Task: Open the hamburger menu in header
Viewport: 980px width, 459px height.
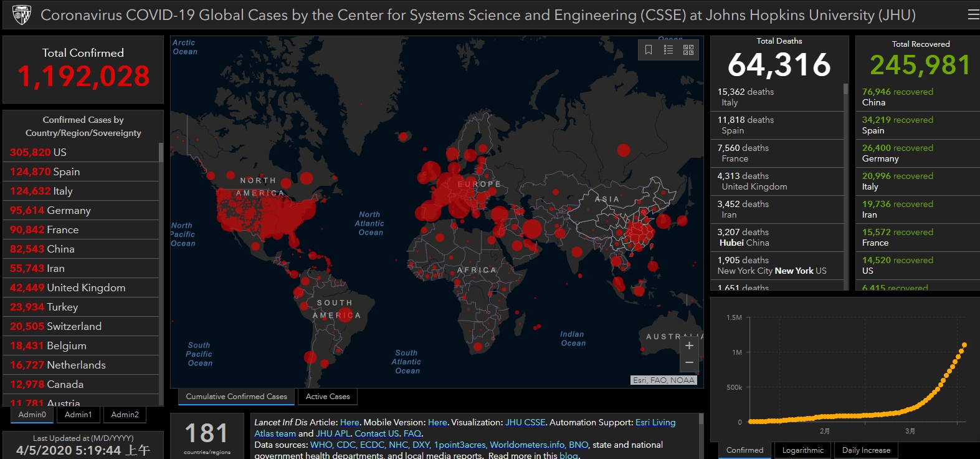Action: pos(973,14)
